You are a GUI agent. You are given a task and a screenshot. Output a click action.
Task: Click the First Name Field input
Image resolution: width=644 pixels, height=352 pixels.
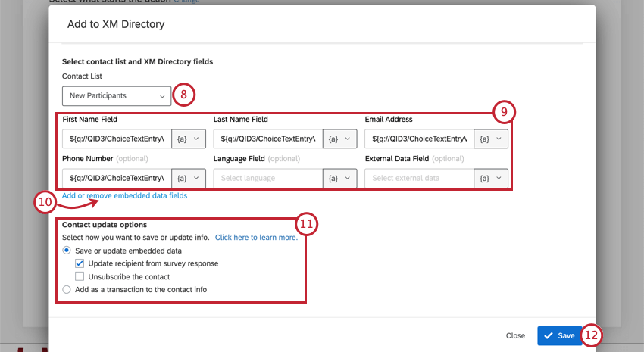point(117,139)
